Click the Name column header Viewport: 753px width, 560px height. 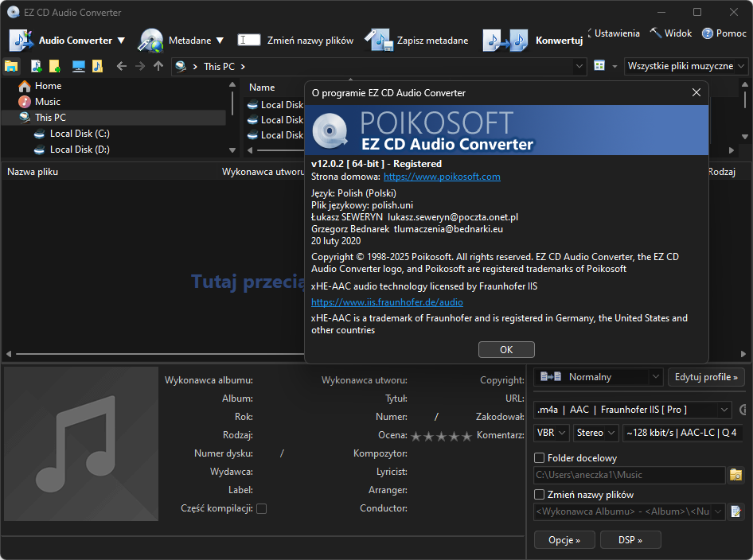point(262,87)
